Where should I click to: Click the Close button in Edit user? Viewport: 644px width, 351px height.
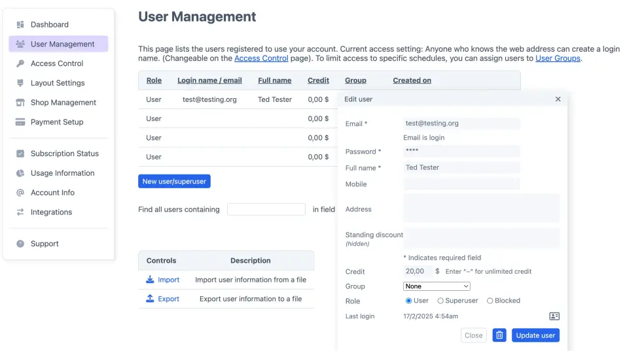point(474,335)
